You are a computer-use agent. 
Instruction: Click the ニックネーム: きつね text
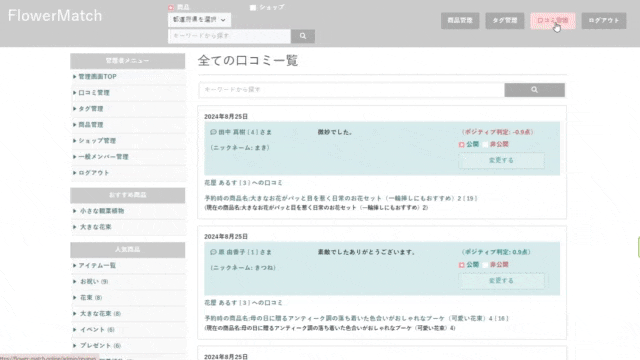point(243,268)
